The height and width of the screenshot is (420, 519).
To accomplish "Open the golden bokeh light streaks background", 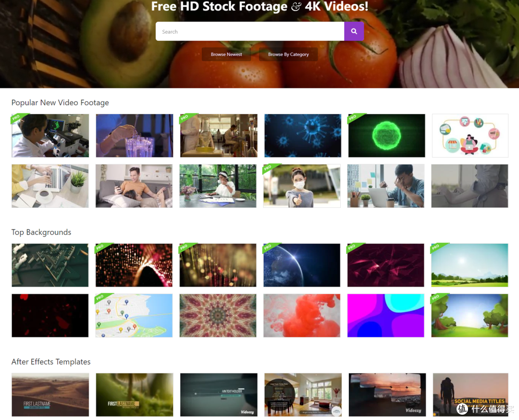I will pyautogui.click(x=218, y=265).
